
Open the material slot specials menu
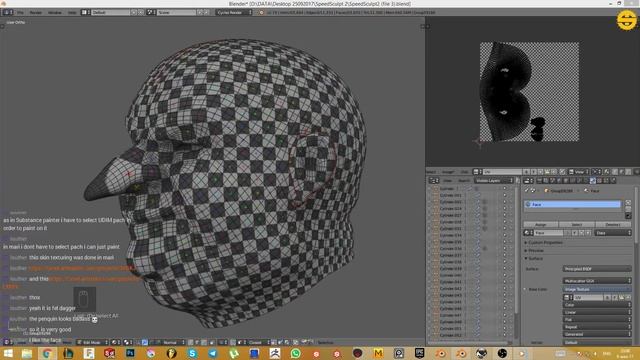pyautogui.click(x=628, y=216)
